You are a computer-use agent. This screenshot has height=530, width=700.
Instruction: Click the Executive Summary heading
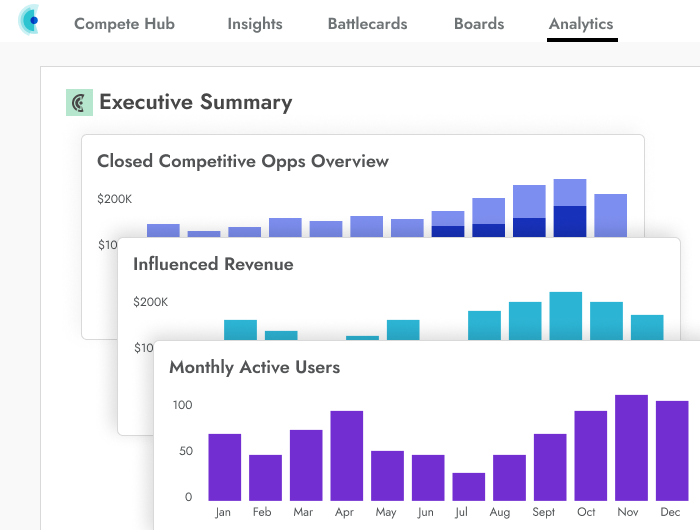195,102
